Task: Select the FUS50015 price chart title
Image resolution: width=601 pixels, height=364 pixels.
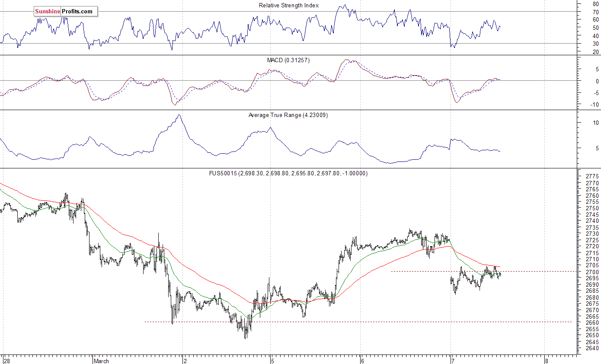Action: (288, 173)
